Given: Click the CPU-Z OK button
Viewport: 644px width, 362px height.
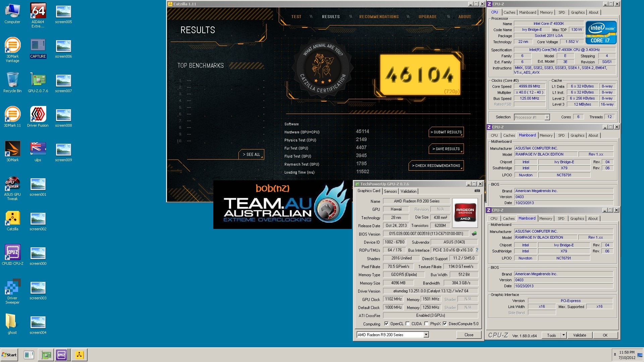Looking at the screenshot, I should pyautogui.click(x=605, y=335).
